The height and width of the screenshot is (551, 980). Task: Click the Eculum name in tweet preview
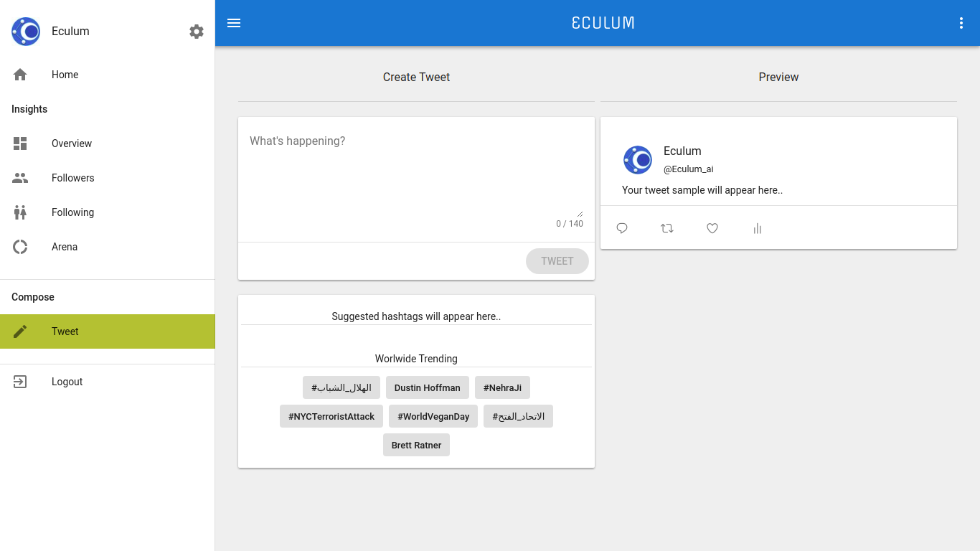tap(682, 151)
